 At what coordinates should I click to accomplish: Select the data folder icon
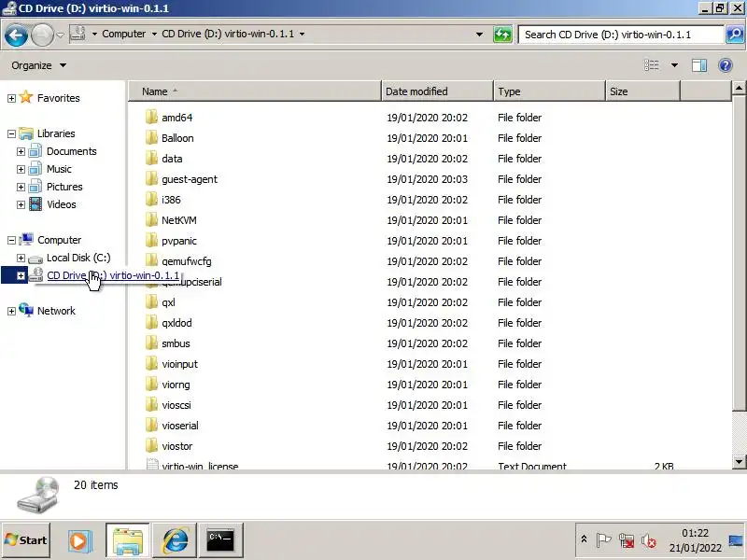[151, 158]
